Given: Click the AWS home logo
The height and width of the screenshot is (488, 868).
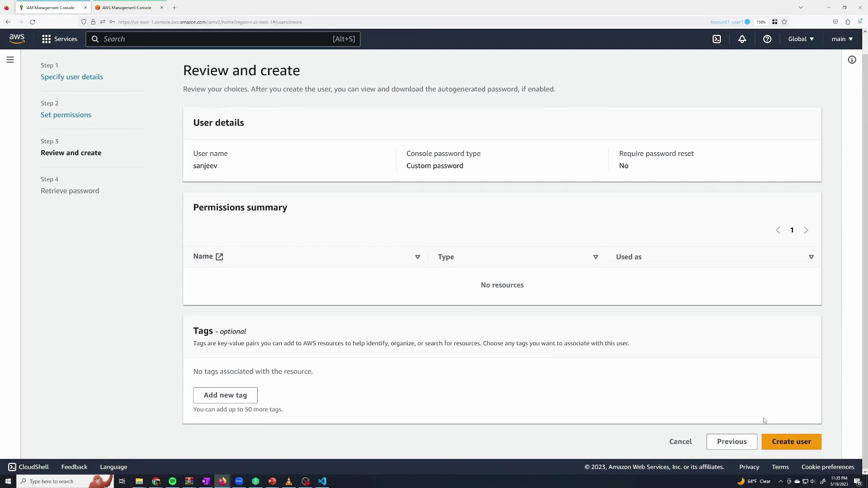Looking at the screenshot, I should (16, 38).
